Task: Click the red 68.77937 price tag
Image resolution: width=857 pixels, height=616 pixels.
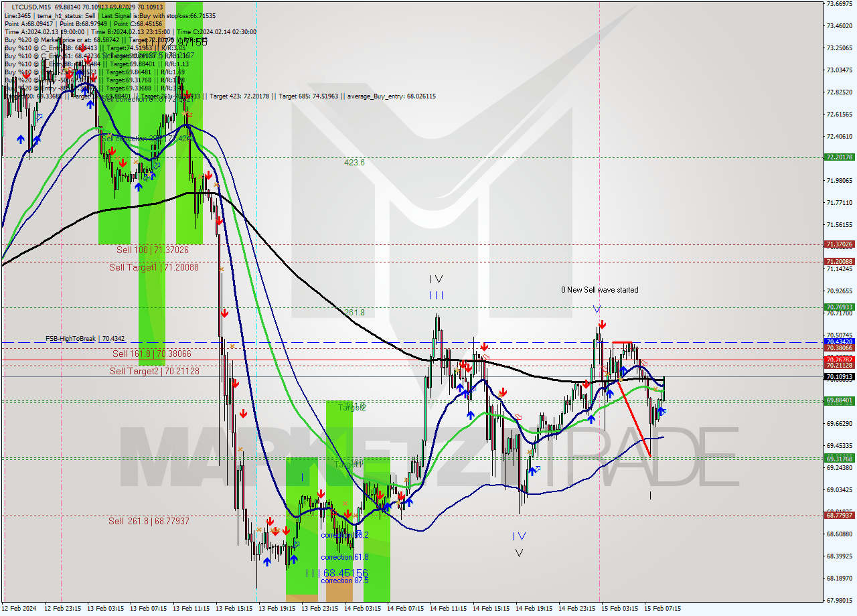Action: point(839,515)
